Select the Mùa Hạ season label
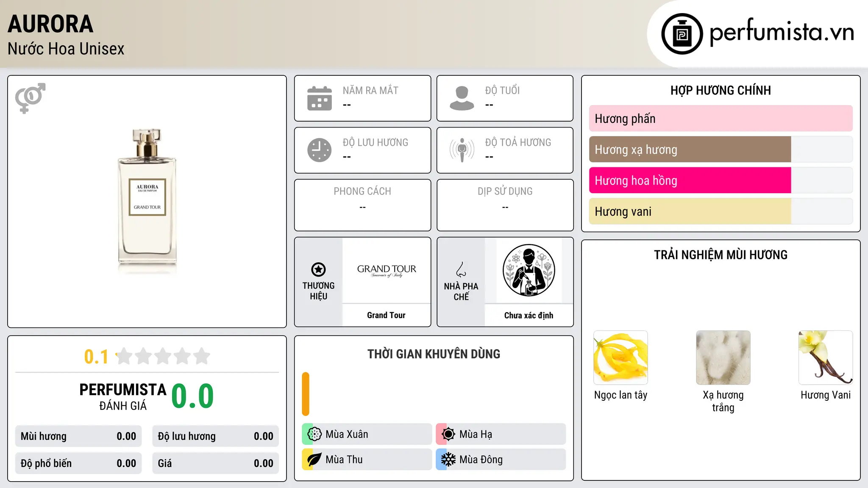 click(x=476, y=434)
